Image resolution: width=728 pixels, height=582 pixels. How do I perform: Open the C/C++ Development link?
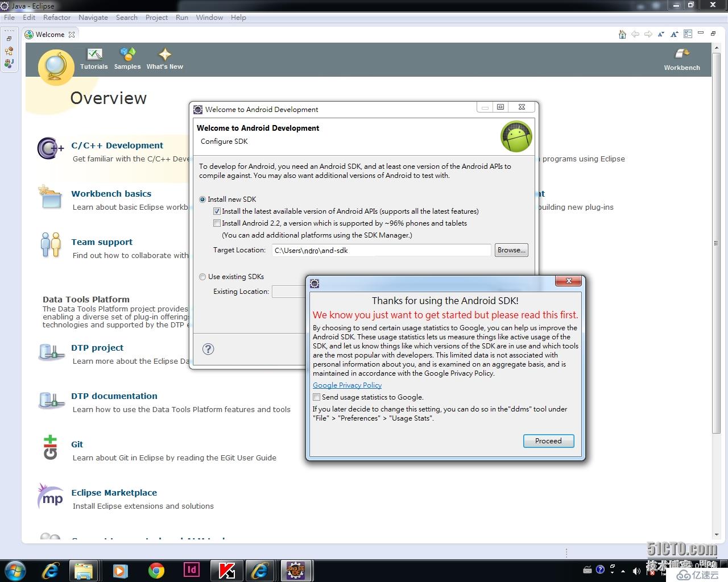point(117,145)
